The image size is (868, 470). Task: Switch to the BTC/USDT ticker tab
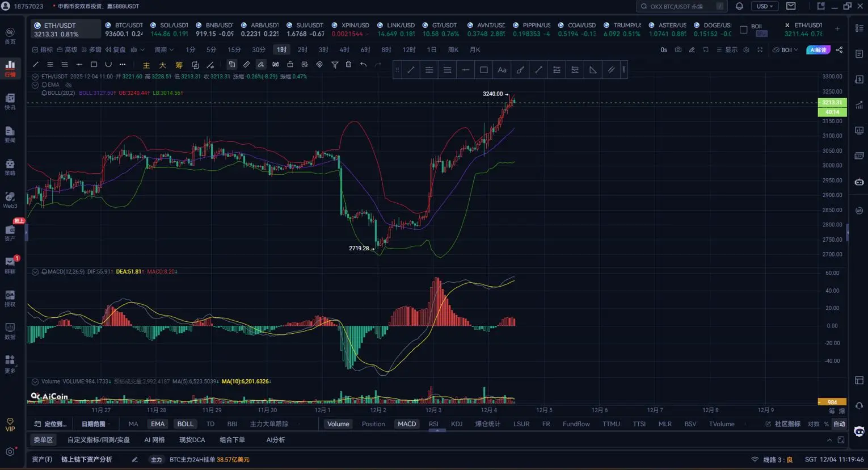(x=124, y=30)
